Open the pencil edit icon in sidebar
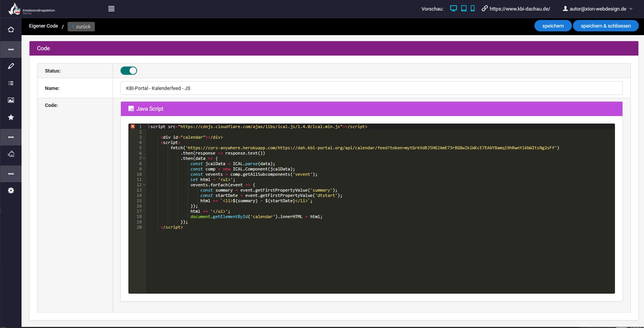644x328 pixels. [x=11, y=66]
